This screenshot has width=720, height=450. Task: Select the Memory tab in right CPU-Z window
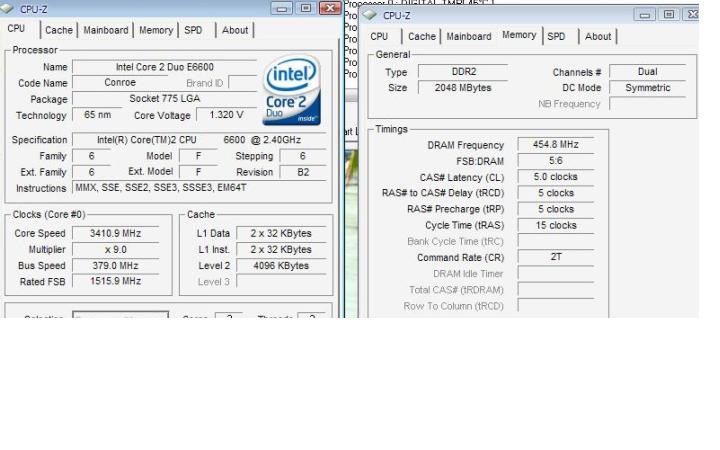tap(519, 35)
